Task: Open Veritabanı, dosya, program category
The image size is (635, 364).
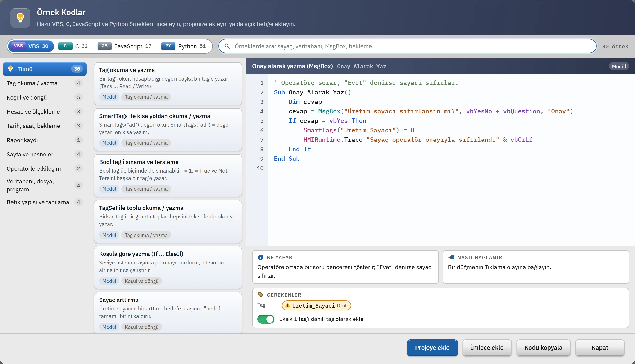Action: (x=45, y=185)
